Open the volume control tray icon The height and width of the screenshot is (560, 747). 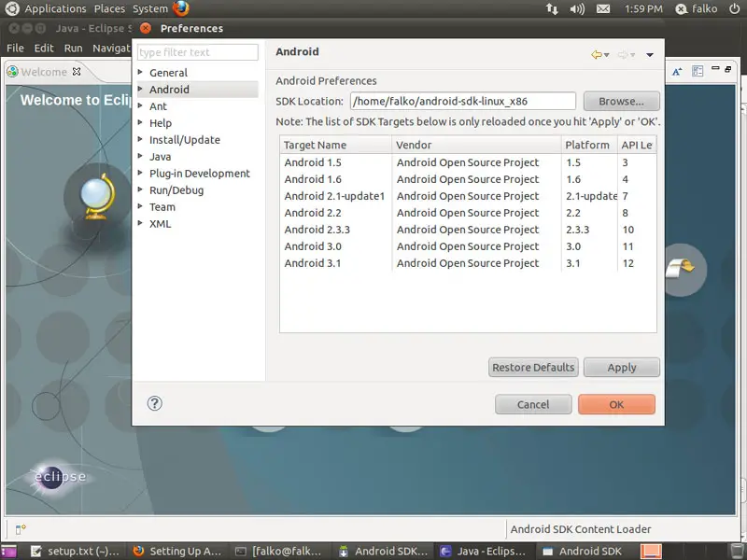(577, 8)
